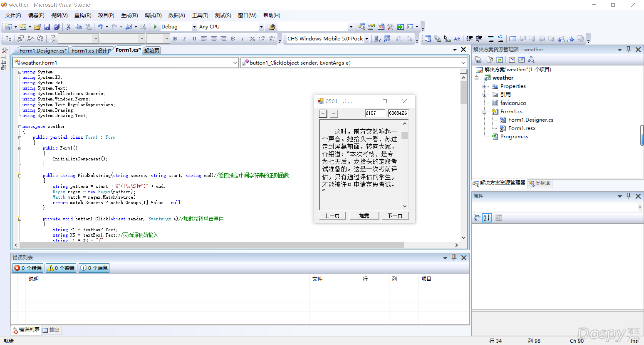
Task: Click the Save All toolbar icon
Action: click(57, 27)
